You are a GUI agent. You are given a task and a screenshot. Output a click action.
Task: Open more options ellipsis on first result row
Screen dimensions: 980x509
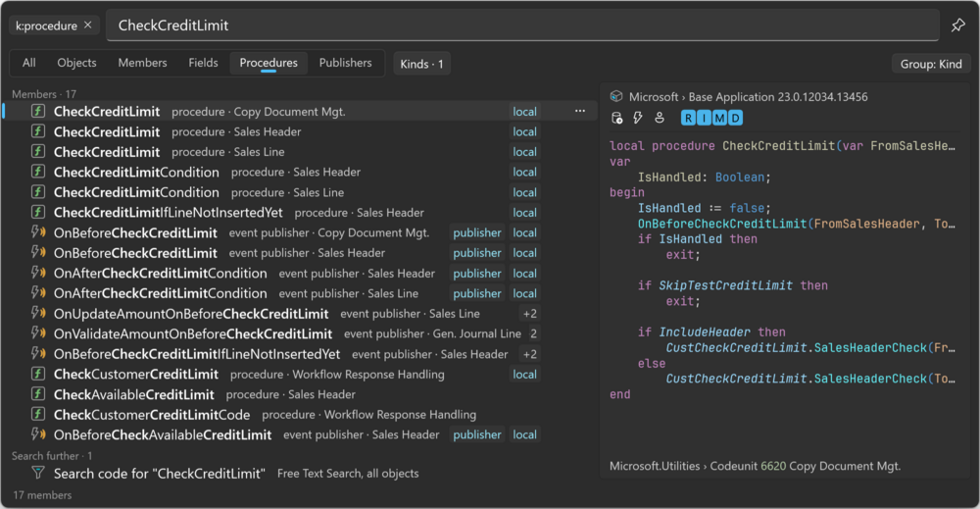[x=580, y=111]
